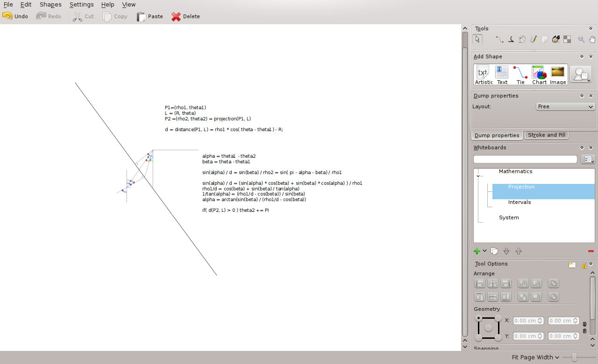The height and width of the screenshot is (364, 598).
Task: Duplicate the selected whiteboard
Action: point(494,251)
